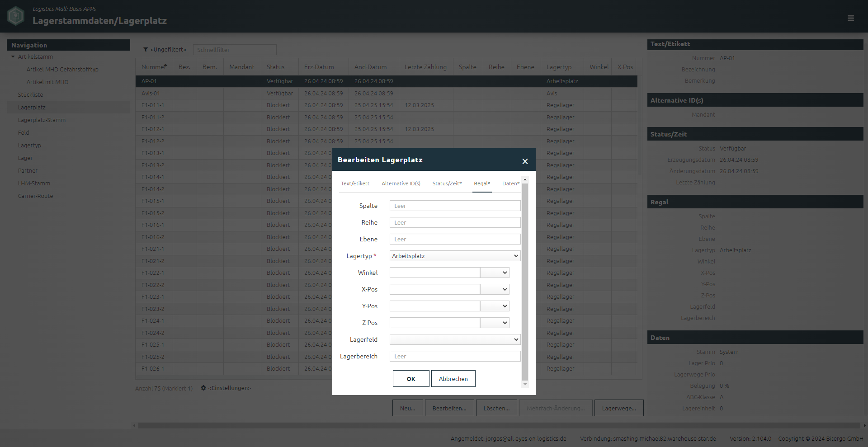Click the Schnellfilter search box
This screenshot has height=447, width=868.
click(x=235, y=50)
